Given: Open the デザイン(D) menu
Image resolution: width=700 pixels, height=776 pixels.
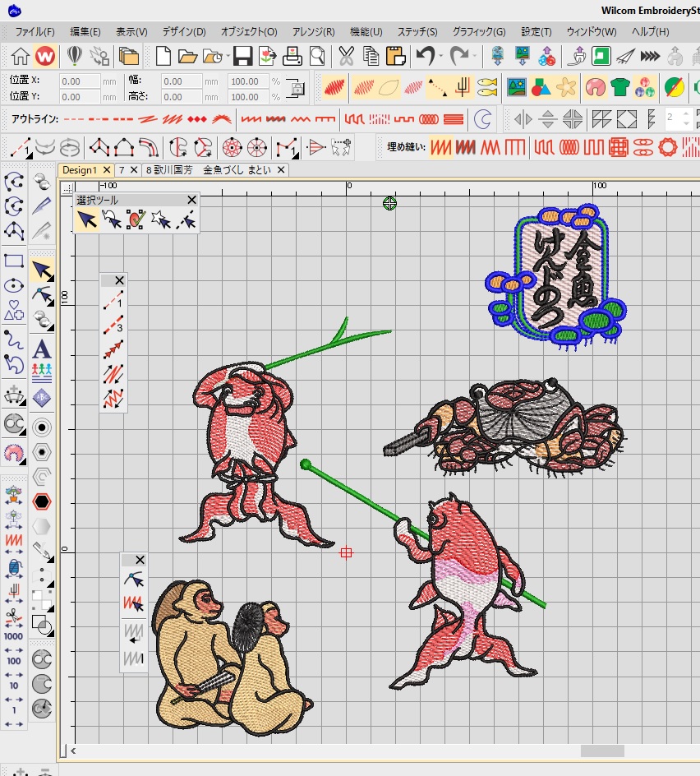Looking at the screenshot, I should tap(184, 32).
